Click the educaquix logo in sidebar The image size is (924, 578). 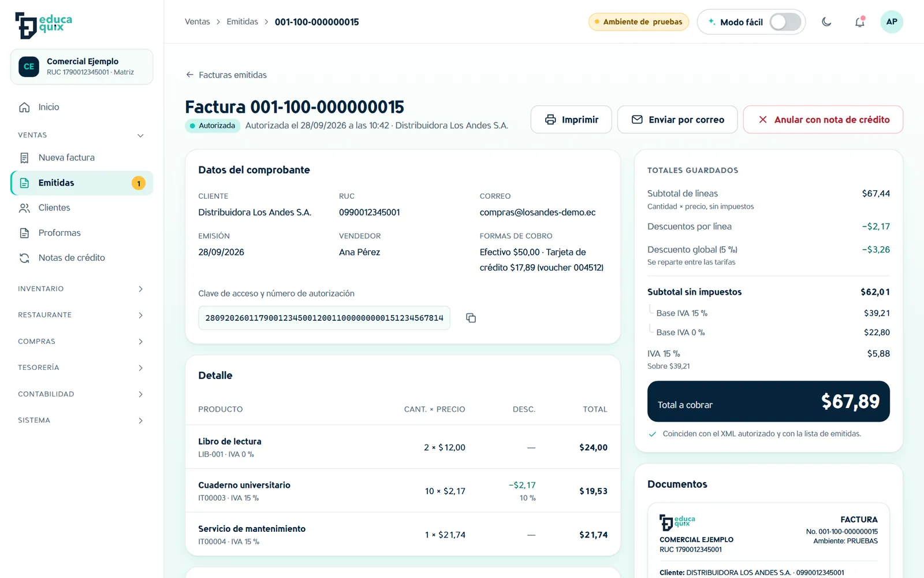44,25
